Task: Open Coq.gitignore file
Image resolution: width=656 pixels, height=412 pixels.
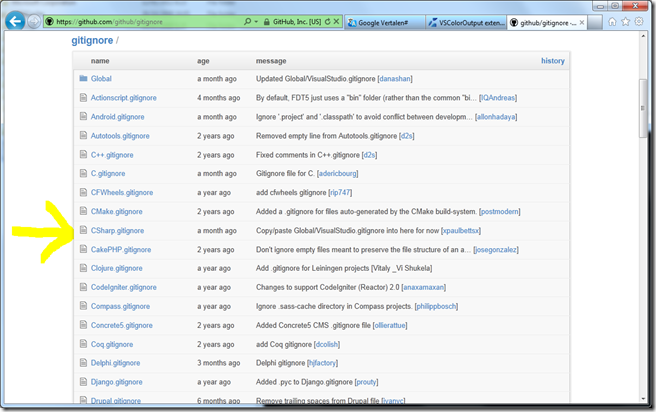Action: click(x=112, y=344)
